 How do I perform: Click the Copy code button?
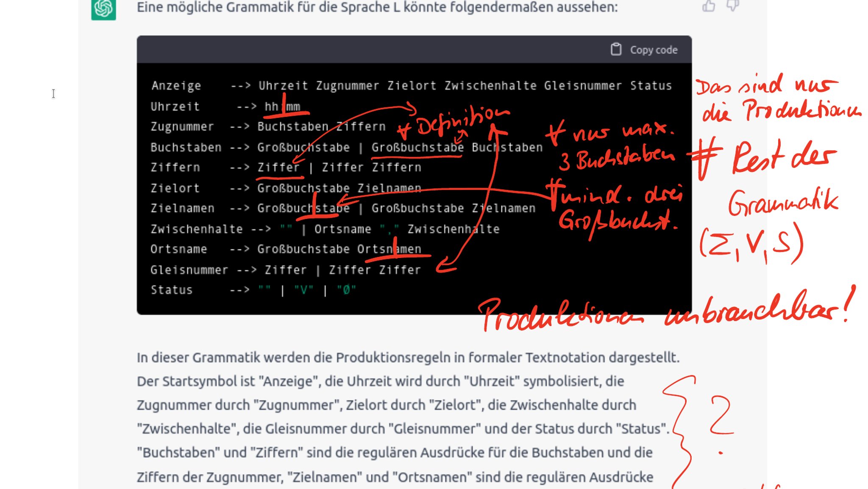[x=644, y=50]
